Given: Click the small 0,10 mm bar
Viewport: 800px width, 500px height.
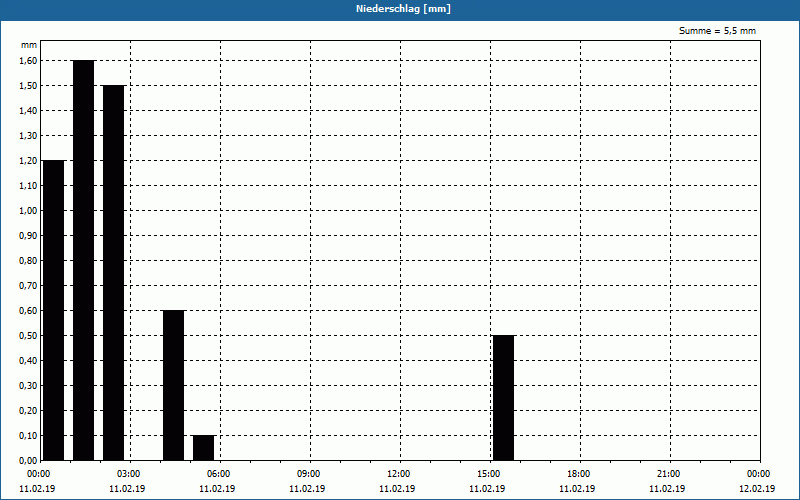Looking at the screenshot, I should pyautogui.click(x=204, y=448).
